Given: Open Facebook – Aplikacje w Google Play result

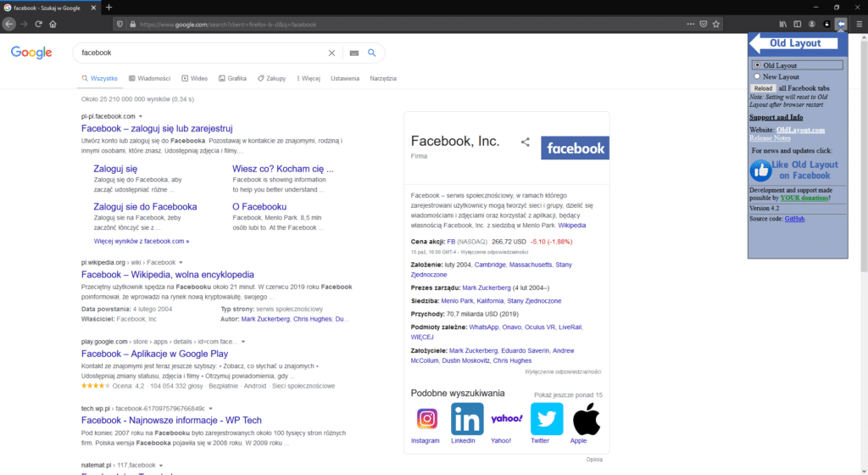Looking at the screenshot, I should (154, 354).
